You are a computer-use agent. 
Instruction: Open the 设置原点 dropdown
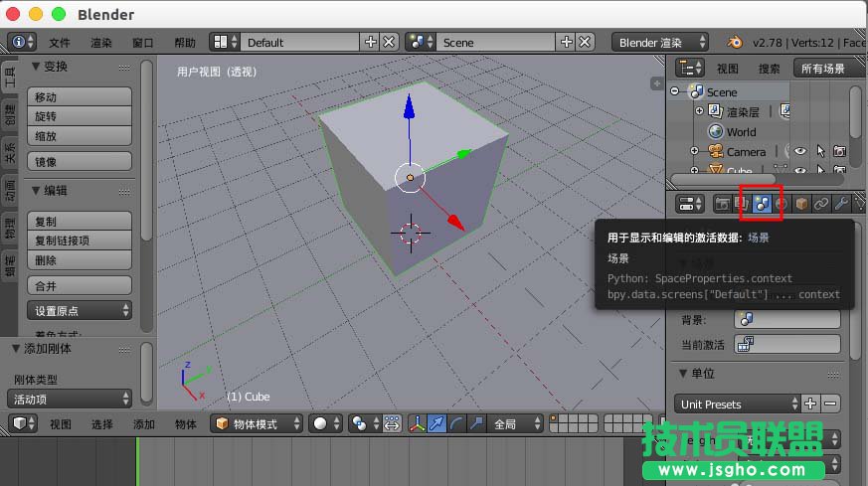point(80,310)
